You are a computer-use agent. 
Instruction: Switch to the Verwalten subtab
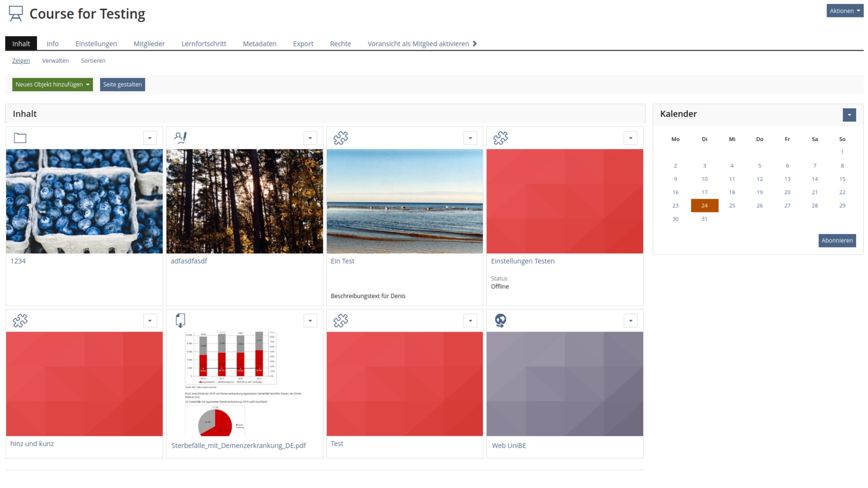point(55,61)
